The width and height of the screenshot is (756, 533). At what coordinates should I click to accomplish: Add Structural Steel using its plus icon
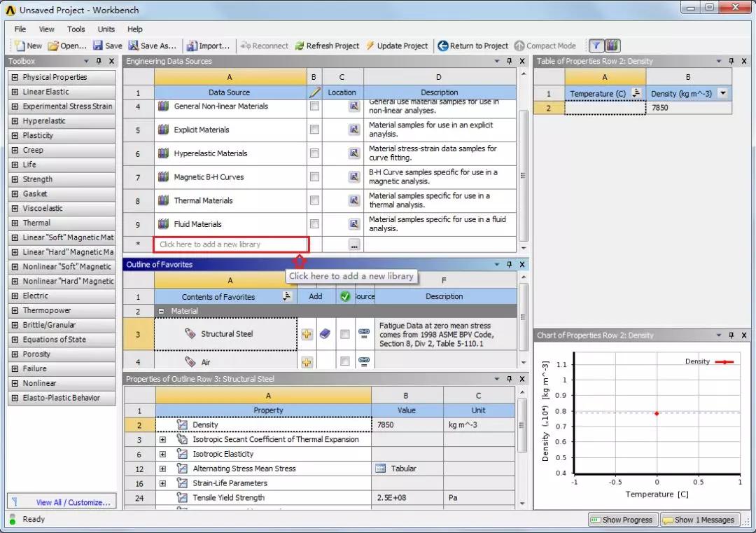point(307,333)
